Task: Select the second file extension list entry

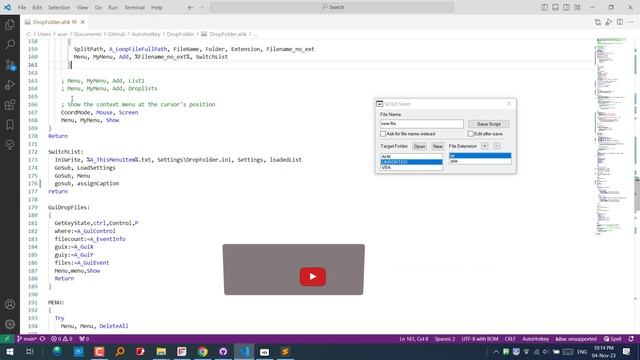Action: [480, 161]
